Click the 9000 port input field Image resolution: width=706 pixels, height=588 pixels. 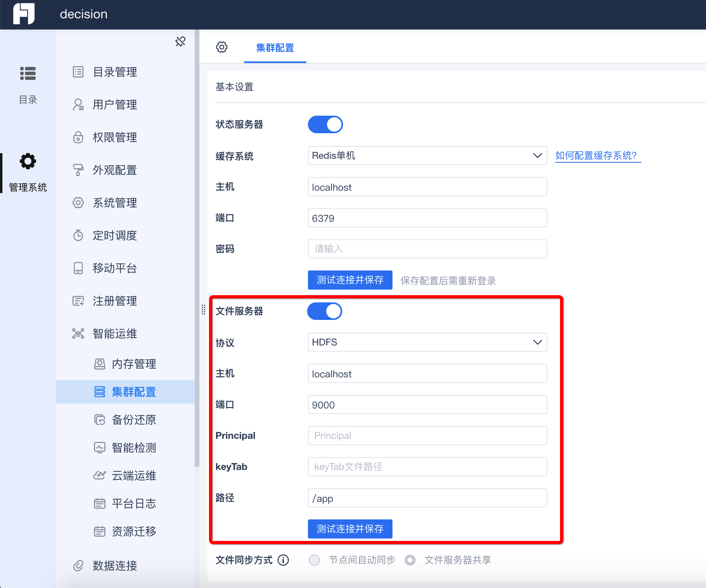pyautogui.click(x=427, y=404)
